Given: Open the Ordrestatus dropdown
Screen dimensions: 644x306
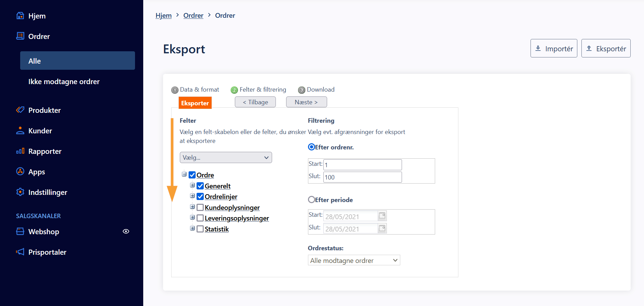Looking at the screenshot, I should coord(354,260).
